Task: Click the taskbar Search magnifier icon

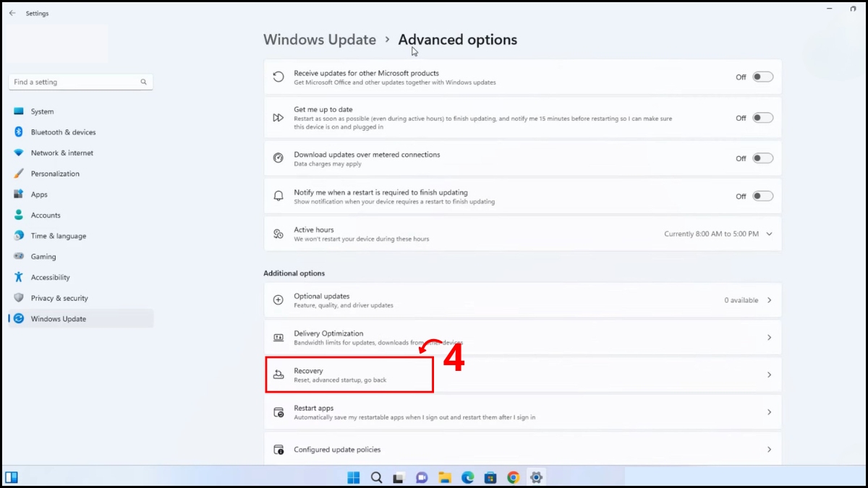Action: click(376, 477)
